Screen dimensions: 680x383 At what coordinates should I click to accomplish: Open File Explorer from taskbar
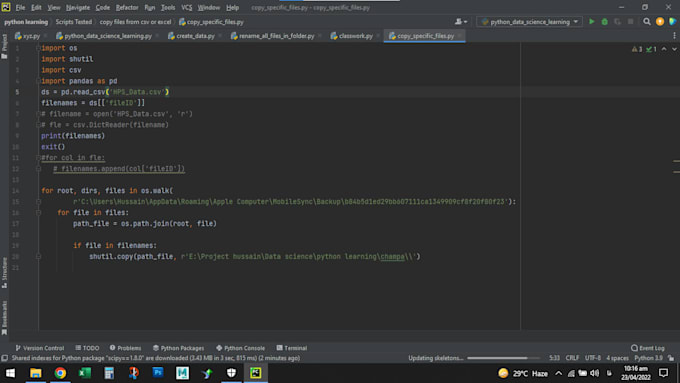(x=36, y=373)
